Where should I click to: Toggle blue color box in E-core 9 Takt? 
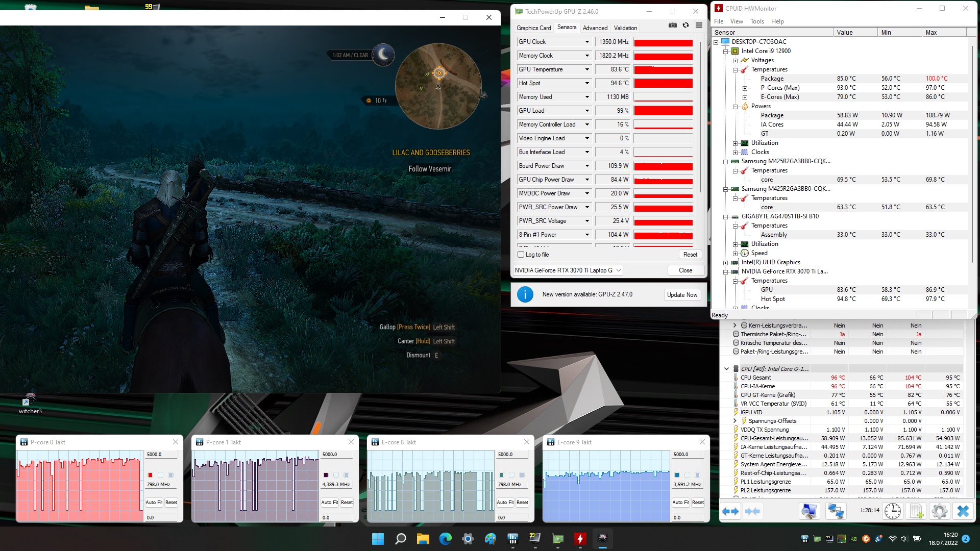[677, 475]
